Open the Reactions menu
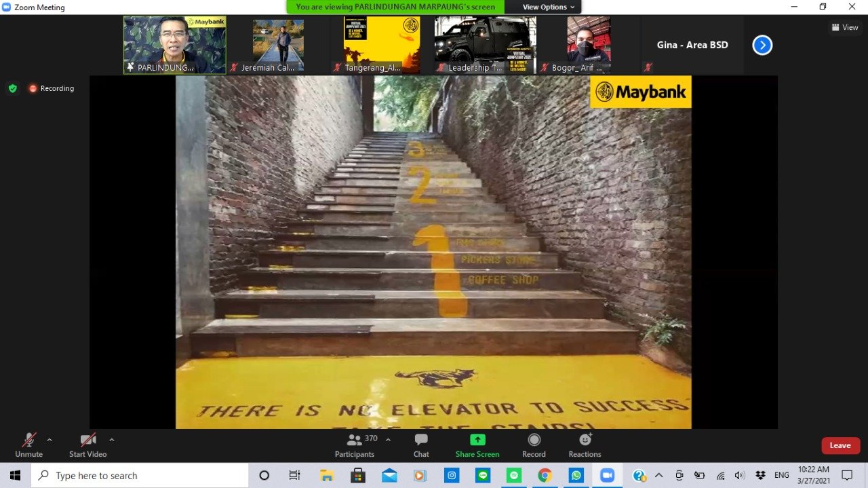Image resolution: width=868 pixels, height=488 pixels. pos(585,445)
